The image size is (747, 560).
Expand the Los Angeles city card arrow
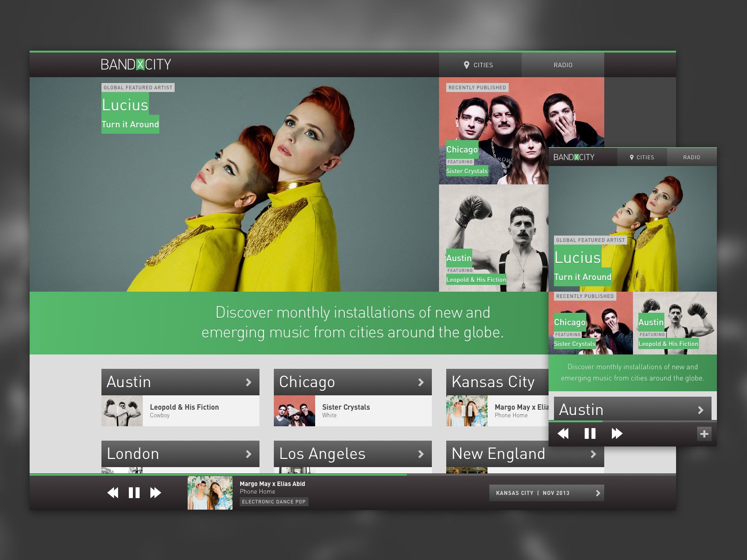pyautogui.click(x=421, y=454)
